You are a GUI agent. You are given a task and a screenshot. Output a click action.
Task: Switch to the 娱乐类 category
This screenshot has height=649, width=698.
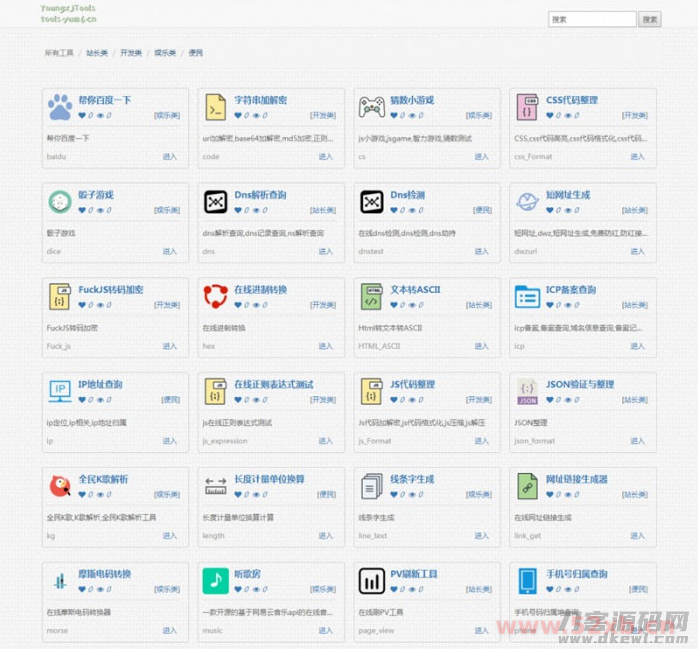pyautogui.click(x=165, y=53)
